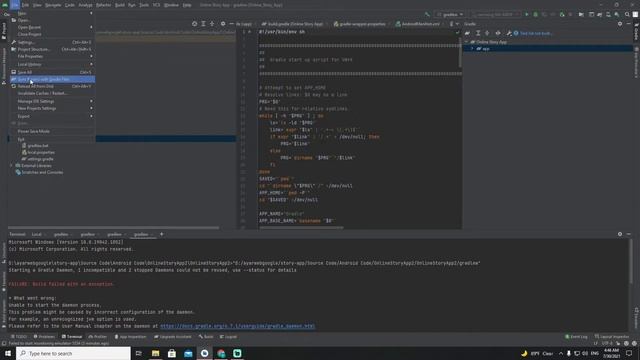
Task: Expand External Libraries node
Action: pos(11,166)
